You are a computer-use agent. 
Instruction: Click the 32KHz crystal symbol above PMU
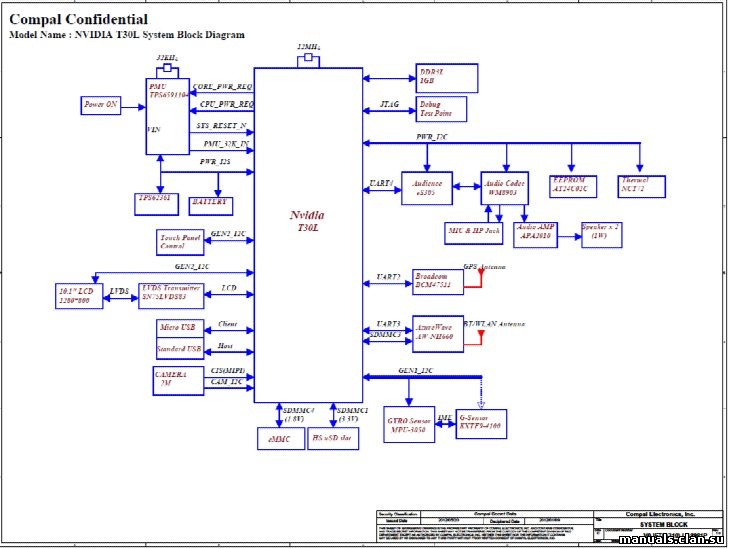167,70
